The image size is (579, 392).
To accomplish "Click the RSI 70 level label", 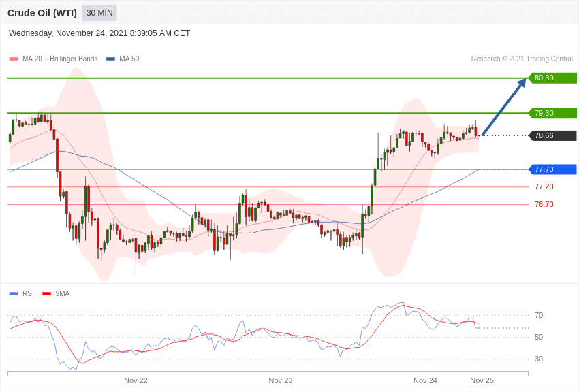I will pyautogui.click(x=539, y=315).
